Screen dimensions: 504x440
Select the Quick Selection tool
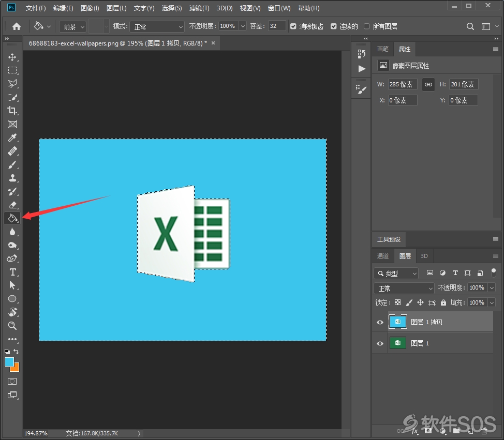(x=12, y=97)
